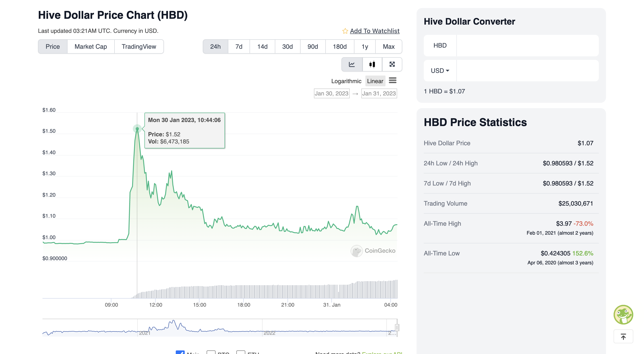Click '1 HBD = $1.07' conversion text
Image resolution: width=644 pixels, height=354 pixels.
pyautogui.click(x=444, y=91)
